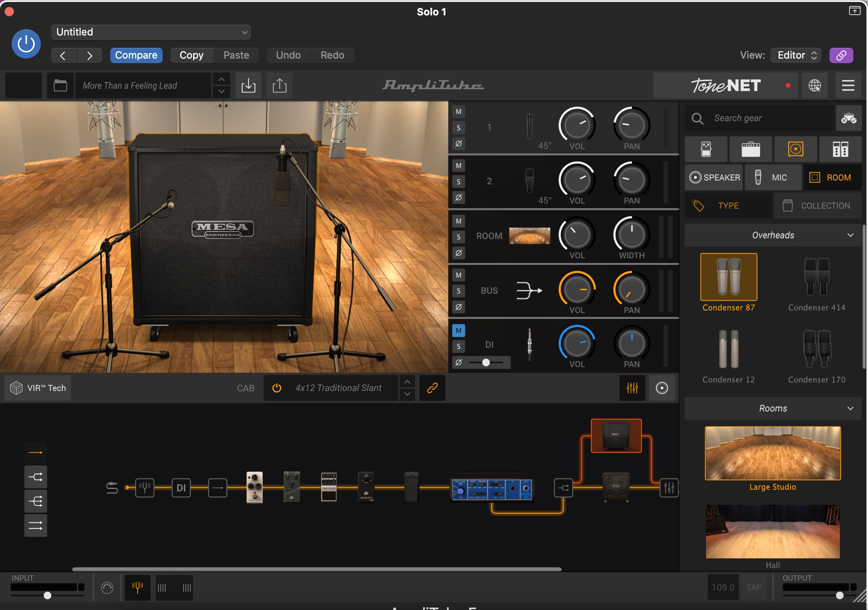This screenshot has width=868, height=610.
Task: Open the ToneNET globe icon
Action: click(x=814, y=86)
